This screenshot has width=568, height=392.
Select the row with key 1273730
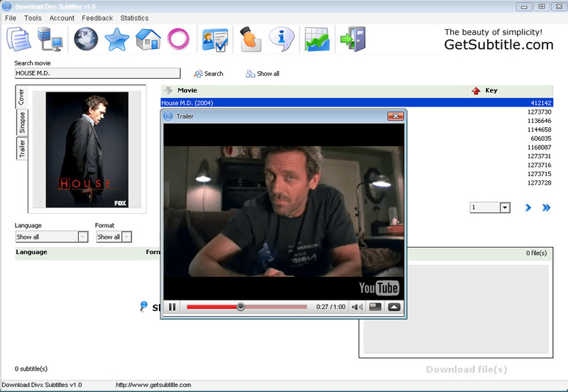(539, 112)
